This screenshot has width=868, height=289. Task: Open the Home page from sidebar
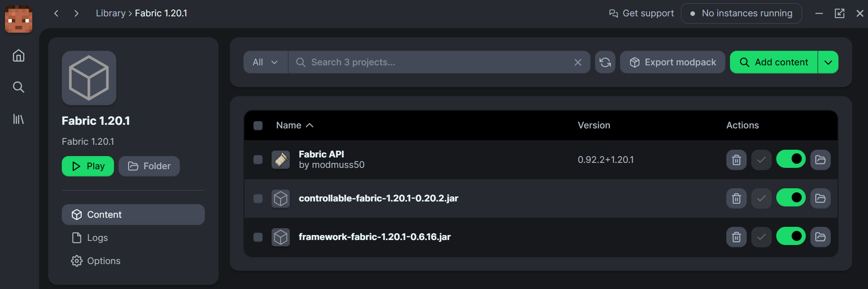[19, 55]
